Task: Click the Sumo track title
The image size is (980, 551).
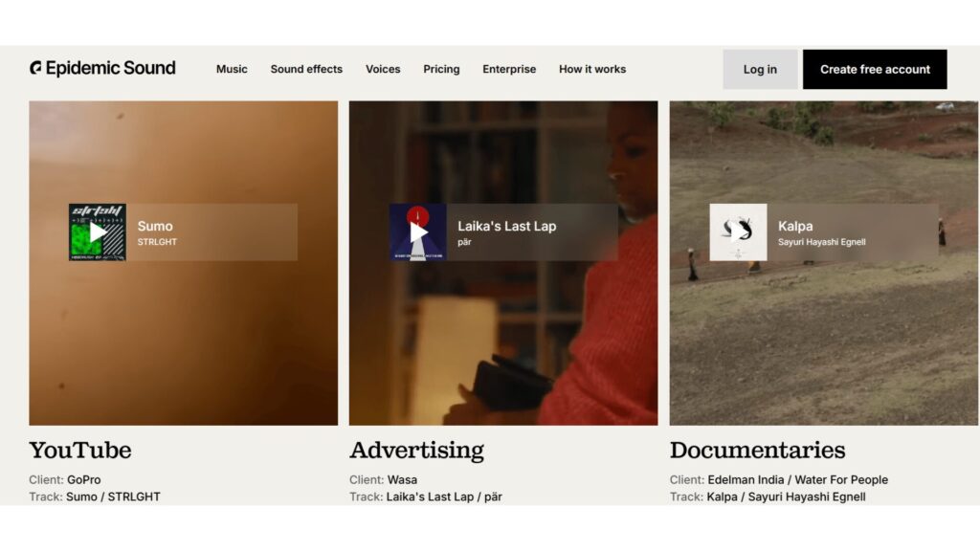Action: pos(155,226)
